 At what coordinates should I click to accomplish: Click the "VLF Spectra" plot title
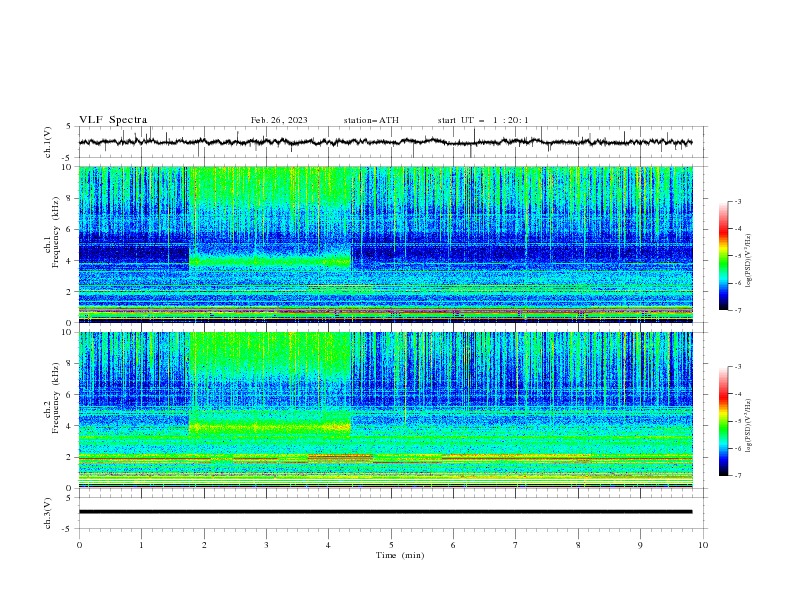tap(113, 120)
